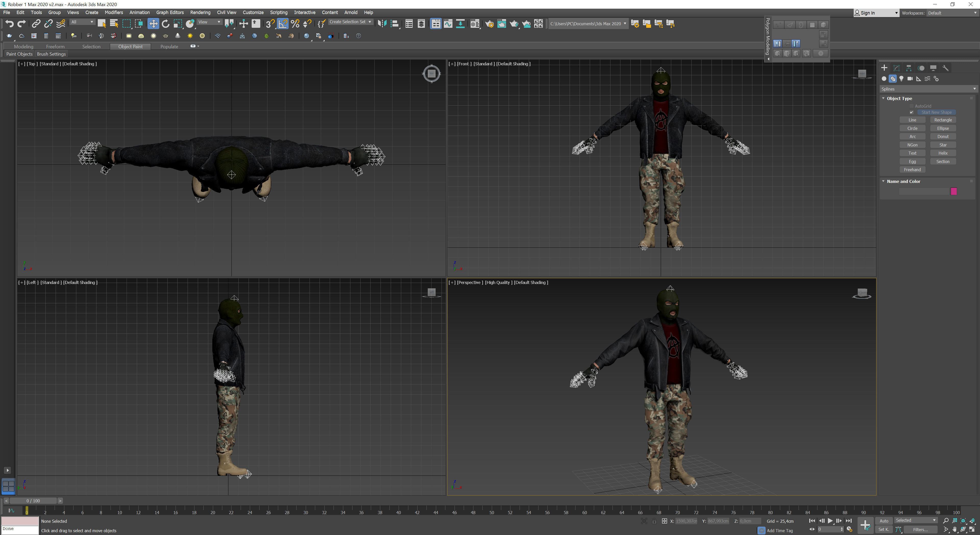Open reference coordinate system View dropdown
This screenshot has height=535, width=980.
[x=210, y=22]
